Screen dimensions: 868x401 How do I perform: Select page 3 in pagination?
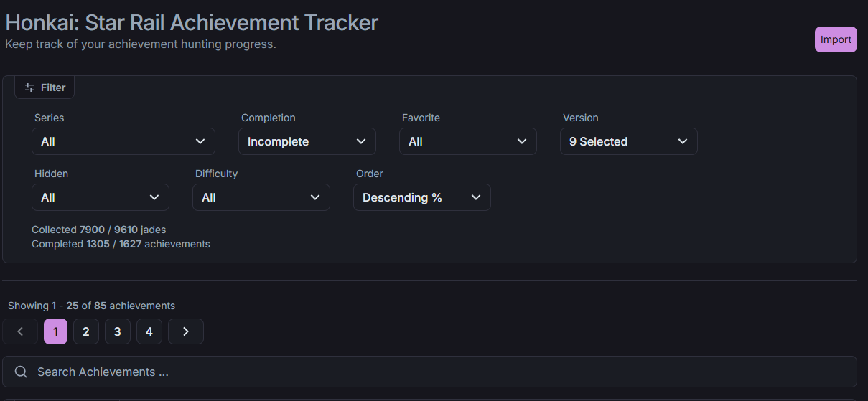pyautogui.click(x=118, y=331)
